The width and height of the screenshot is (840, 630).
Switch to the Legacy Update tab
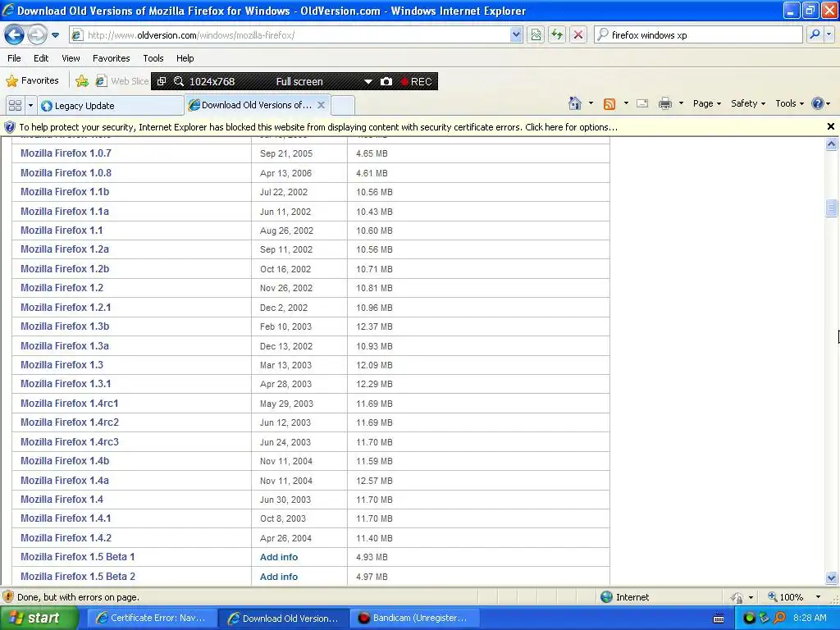(111, 106)
